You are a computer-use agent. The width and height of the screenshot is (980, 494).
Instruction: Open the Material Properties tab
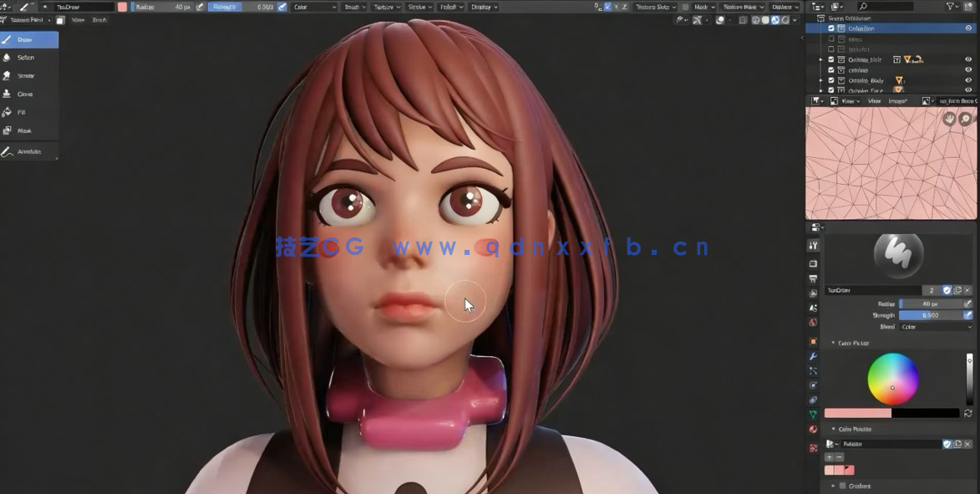(x=812, y=428)
